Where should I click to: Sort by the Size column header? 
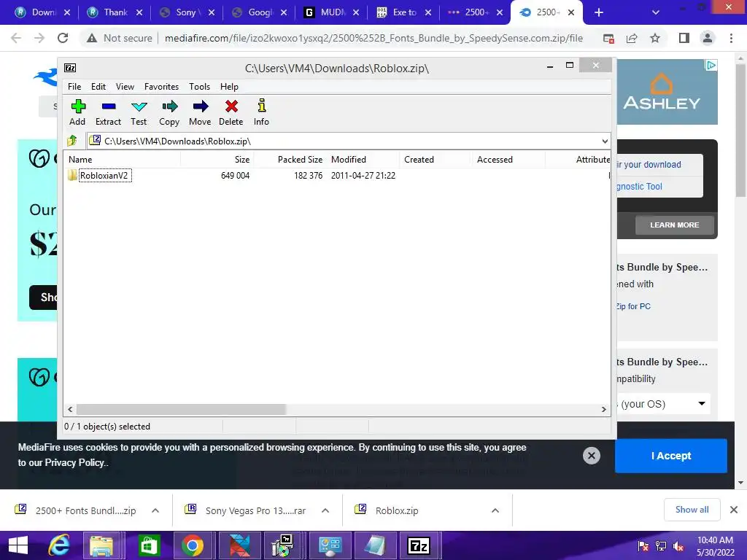pyautogui.click(x=217, y=160)
